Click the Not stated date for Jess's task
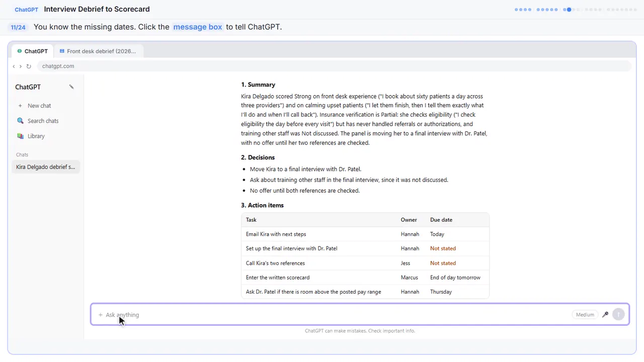 tap(443, 263)
